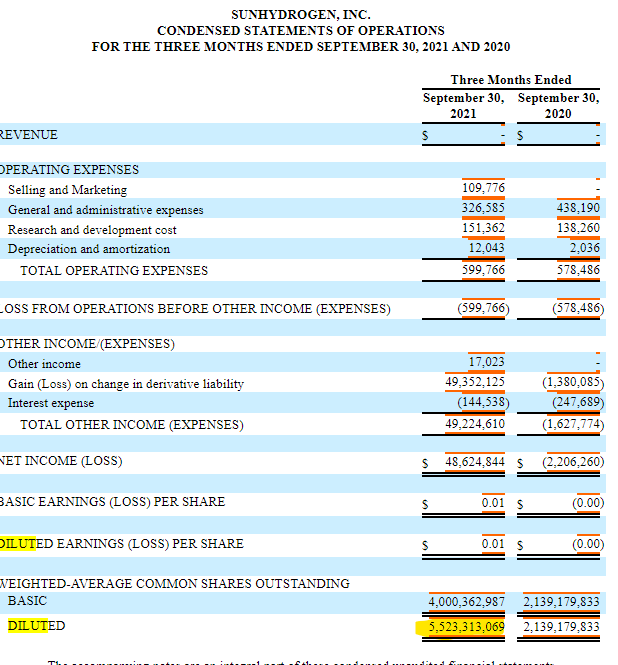
Task: Select net loss (2,206,260) value
Action: click(573, 462)
